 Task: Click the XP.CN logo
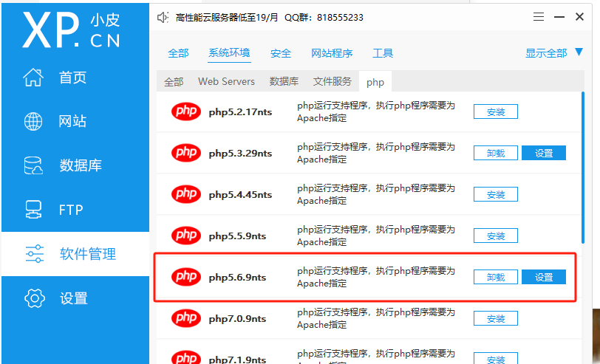tap(71, 30)
